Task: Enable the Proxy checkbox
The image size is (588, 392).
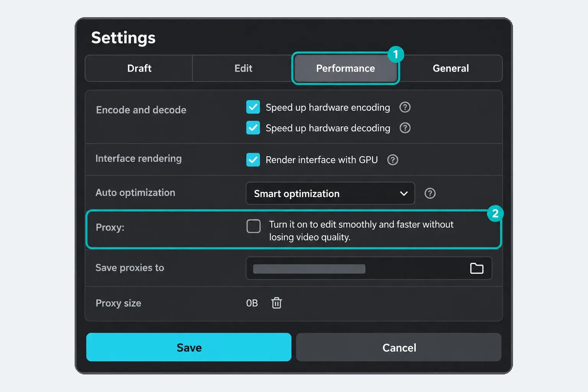Action: tap(253, 226)
